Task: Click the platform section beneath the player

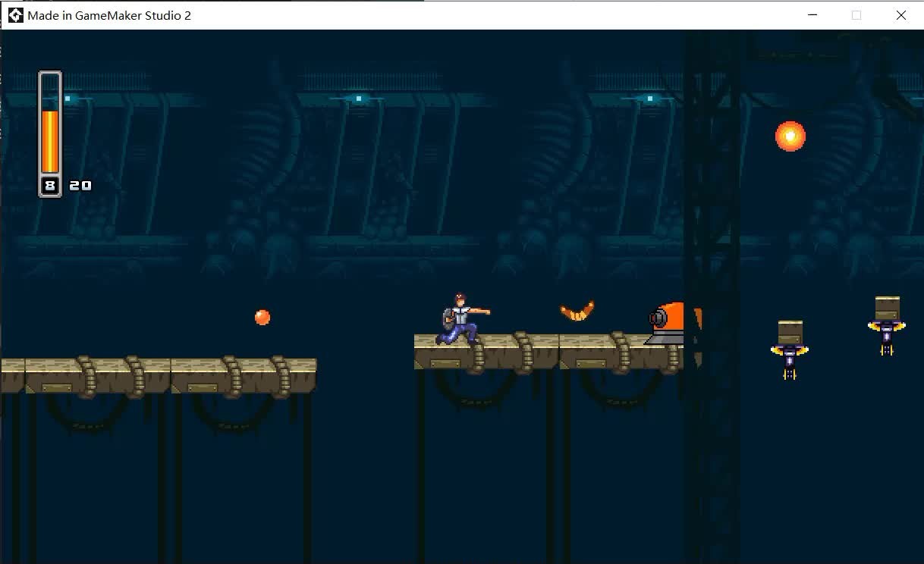Action: (486, 351)
